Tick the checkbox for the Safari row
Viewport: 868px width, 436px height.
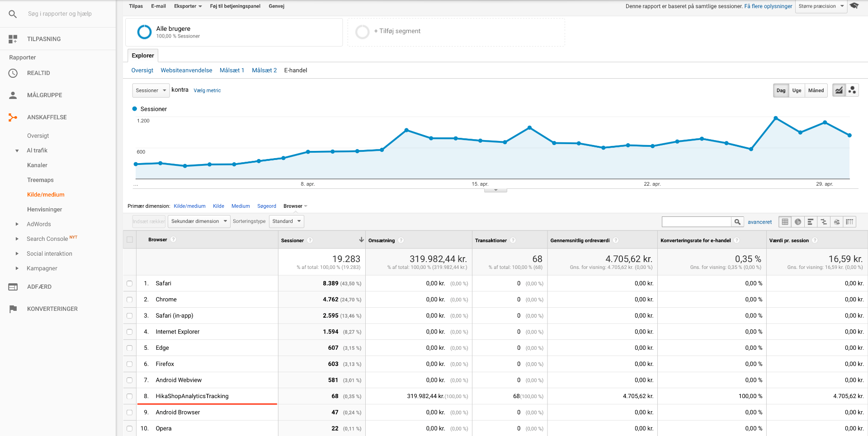[x=130, y=284]
